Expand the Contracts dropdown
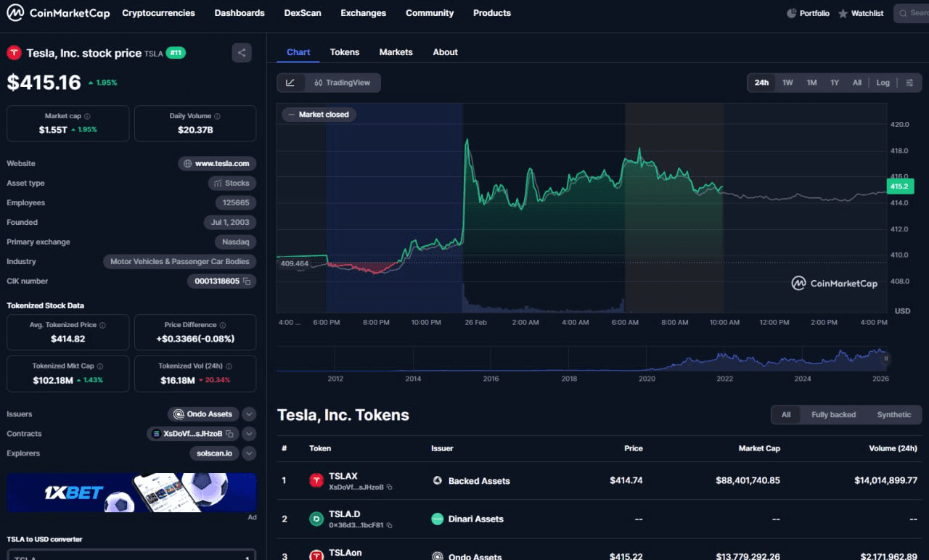This screenshot has height=560, width=929. point(249,433)
